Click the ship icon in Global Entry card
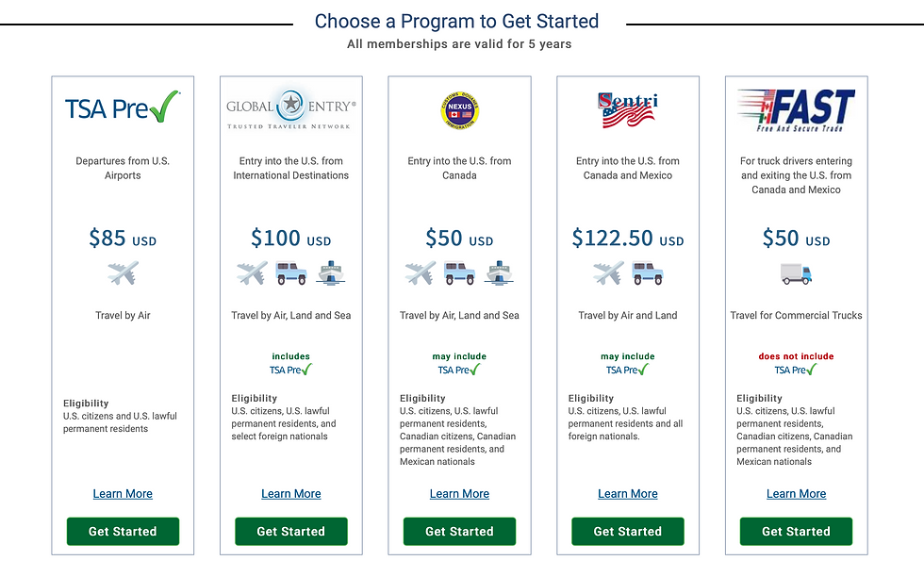Viewport: 924px width, 577px height. pos(331,273)
